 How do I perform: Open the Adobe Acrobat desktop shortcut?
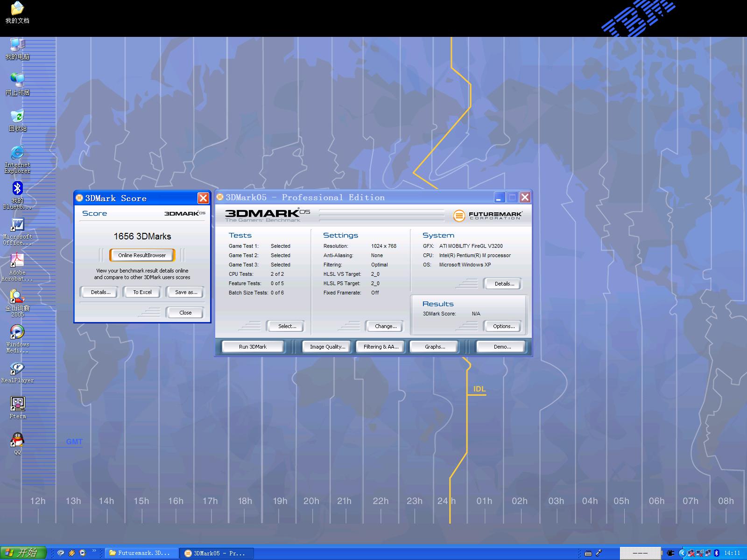17,260
